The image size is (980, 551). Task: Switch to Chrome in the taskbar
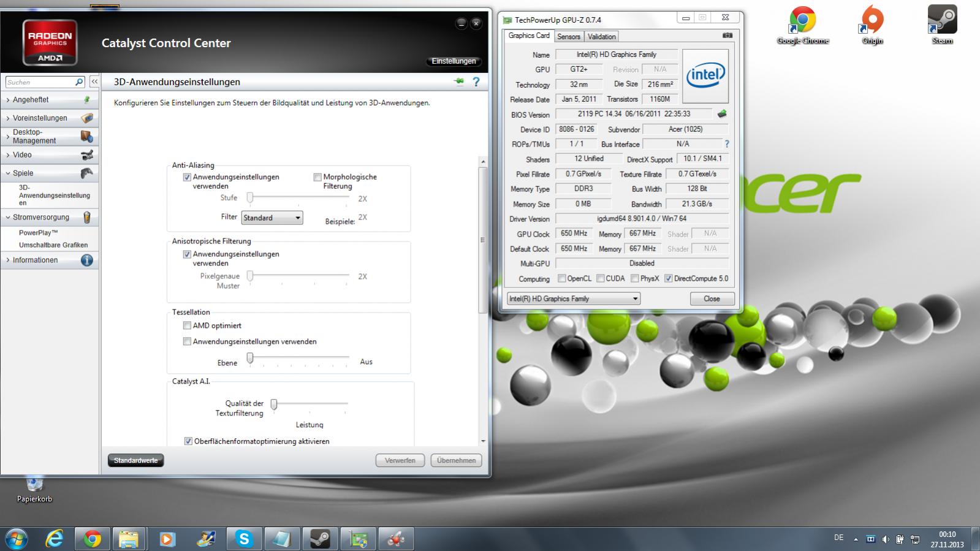click(x=93, y=539)
